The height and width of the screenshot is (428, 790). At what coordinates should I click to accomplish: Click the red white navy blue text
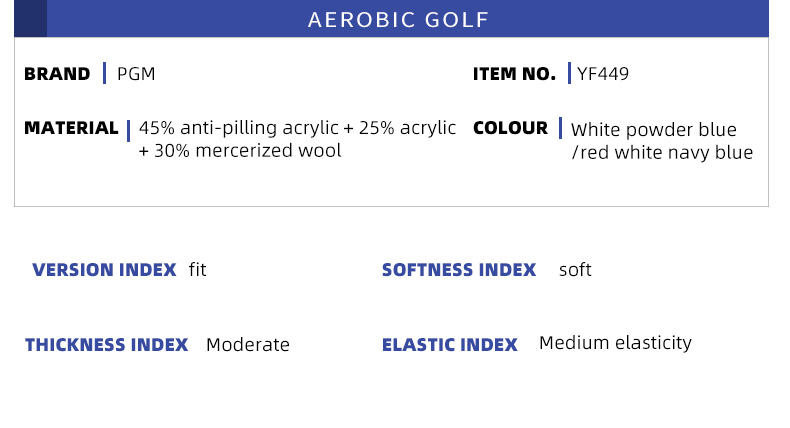coord(662,153)
